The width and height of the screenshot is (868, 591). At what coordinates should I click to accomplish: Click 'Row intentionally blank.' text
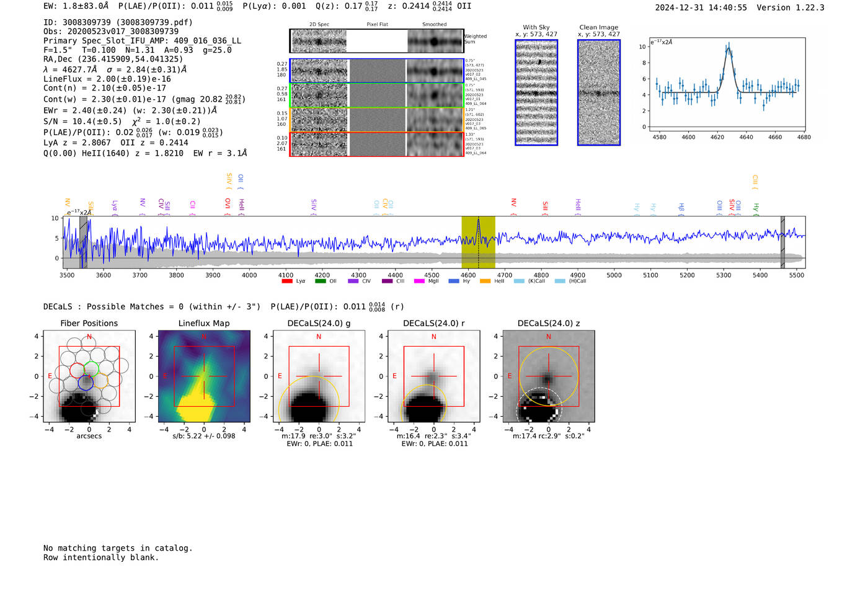click(x=101, y=558)
